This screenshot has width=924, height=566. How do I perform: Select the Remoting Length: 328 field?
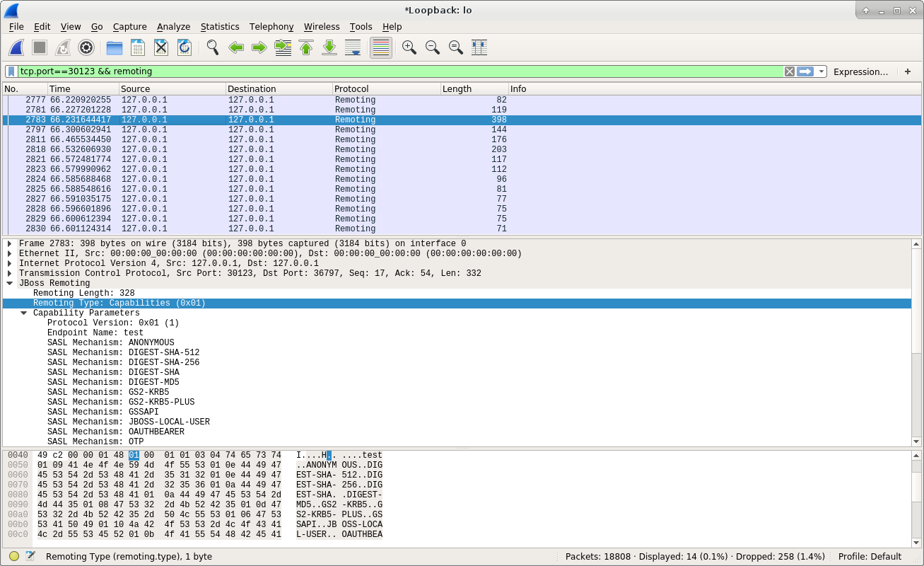84,293
